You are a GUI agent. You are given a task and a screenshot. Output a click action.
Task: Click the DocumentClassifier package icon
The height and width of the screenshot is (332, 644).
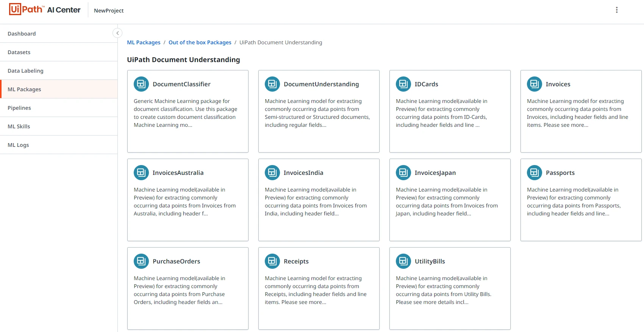coord(141,84)
